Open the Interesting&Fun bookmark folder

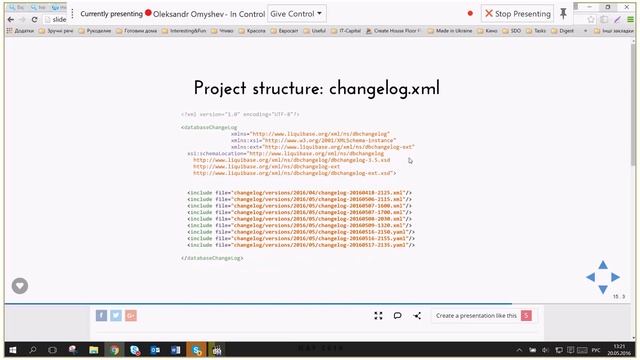(184, 31)
